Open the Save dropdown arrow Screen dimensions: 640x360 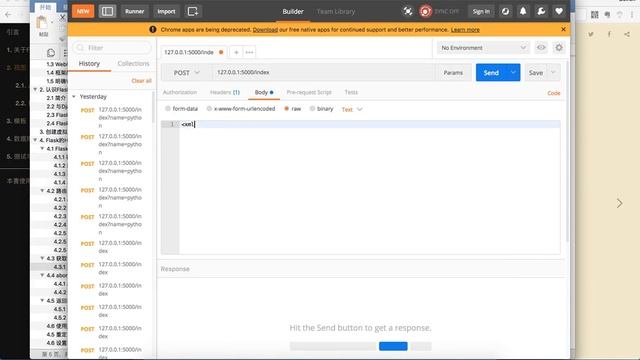553,73
